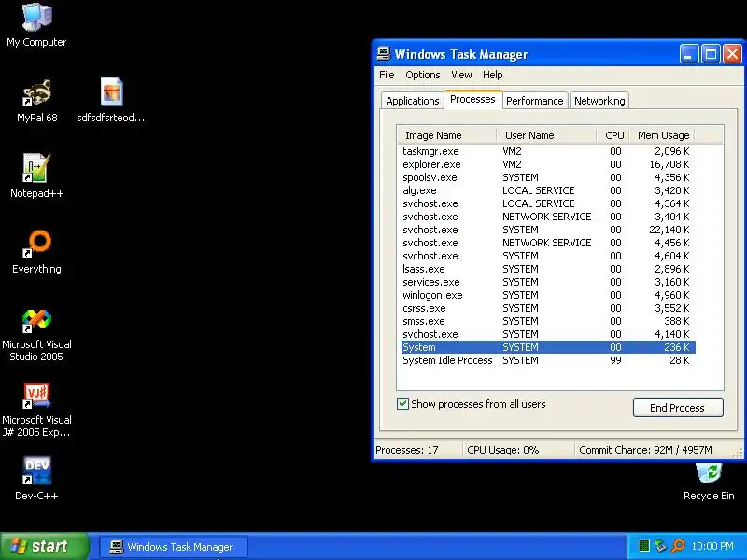This screenshot has width=747, height=560.
Task: Open the Start menu
Action: click(x=44, y=546)
